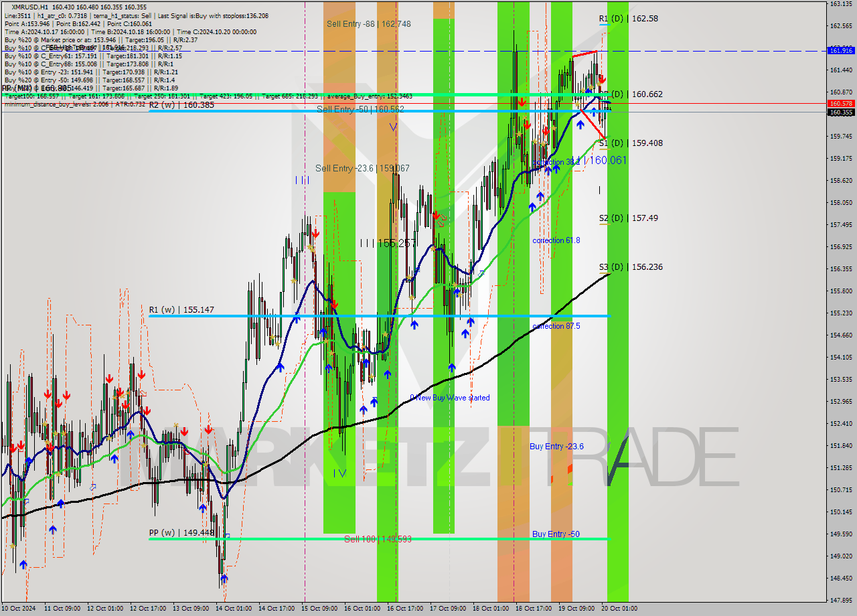This screenshot has height=616, width=857.
Task: Click the correction 38.2 label
Action: pos(556,163)
